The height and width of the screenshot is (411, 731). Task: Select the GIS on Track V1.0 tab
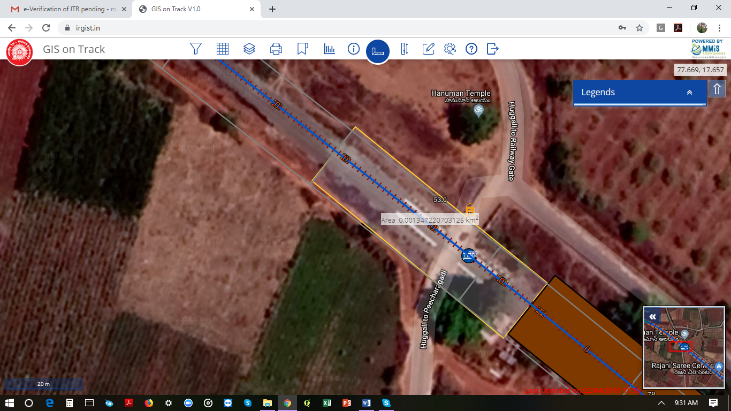[x=195, y=9]
